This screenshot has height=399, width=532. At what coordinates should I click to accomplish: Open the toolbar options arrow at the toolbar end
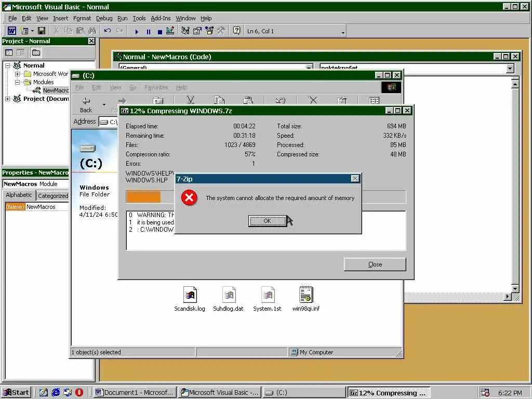(343, 33)
